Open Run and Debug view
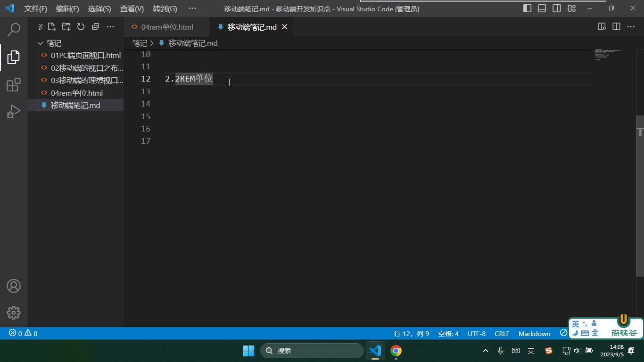644x362 pixels. pos(14,112)
